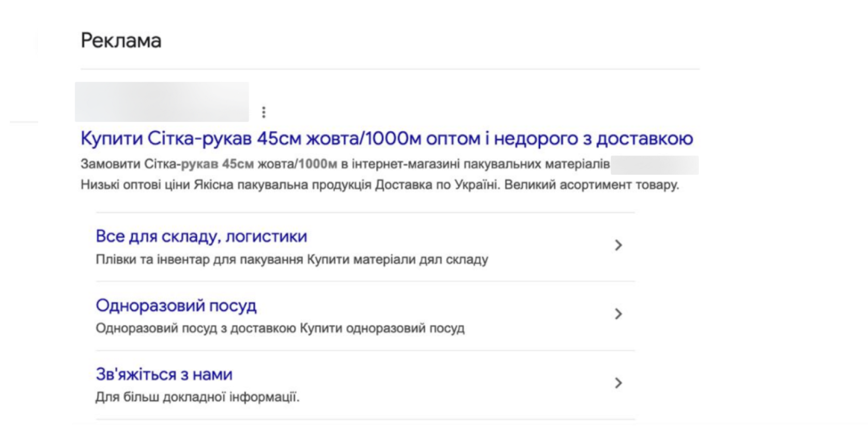The image size is (868, 436).
Task: Click the Для більш докладної інформації text
Action: 197,397
